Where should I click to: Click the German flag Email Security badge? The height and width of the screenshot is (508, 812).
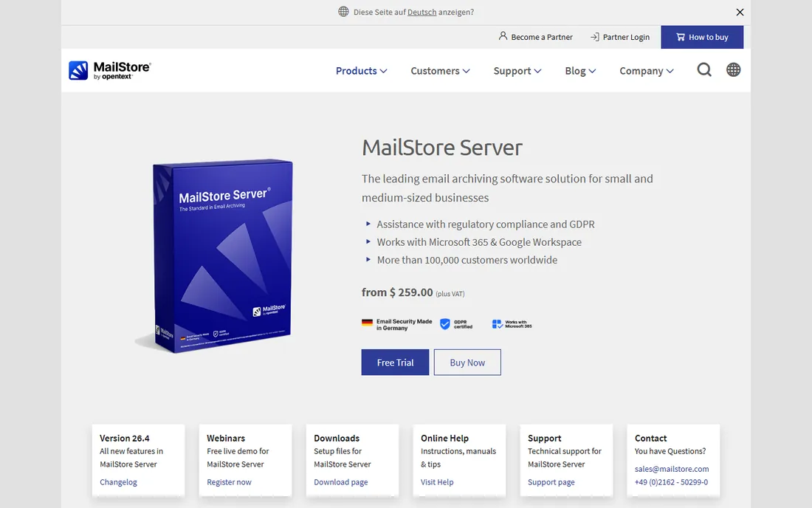(396, 324)
